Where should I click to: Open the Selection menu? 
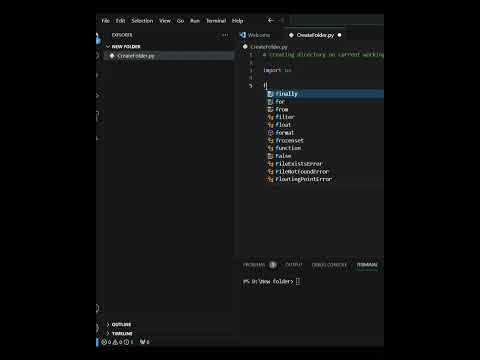tap(142, 21)
